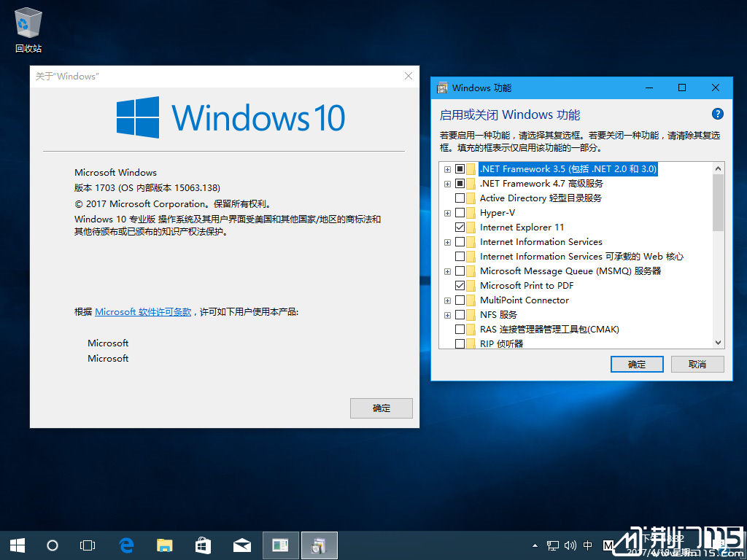Image resolution: width=747 pixels, height=560 pixels.
Task: Select the Microsoft Print to PDF label
Action: pyautogui.click(x=527, y=286)
